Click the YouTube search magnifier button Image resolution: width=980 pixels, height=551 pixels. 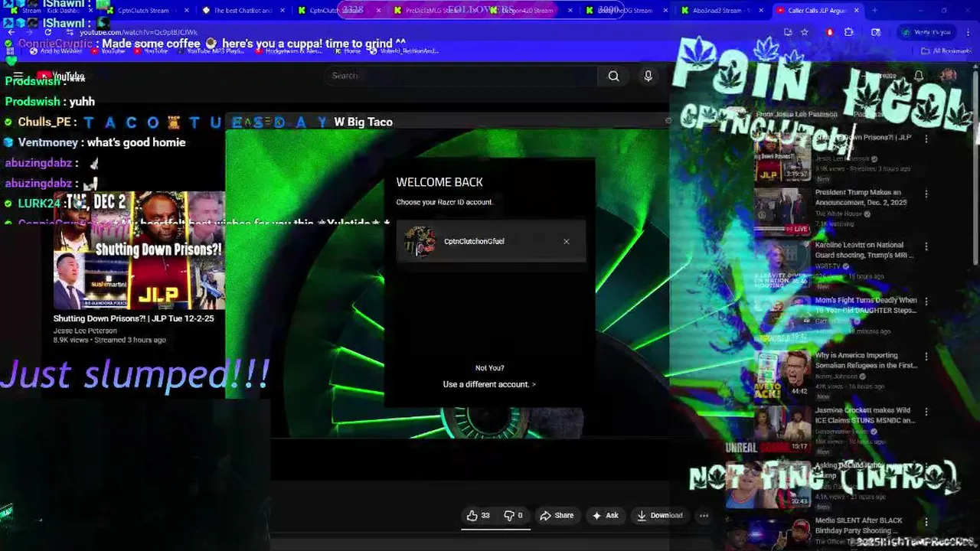coord(613,76)
